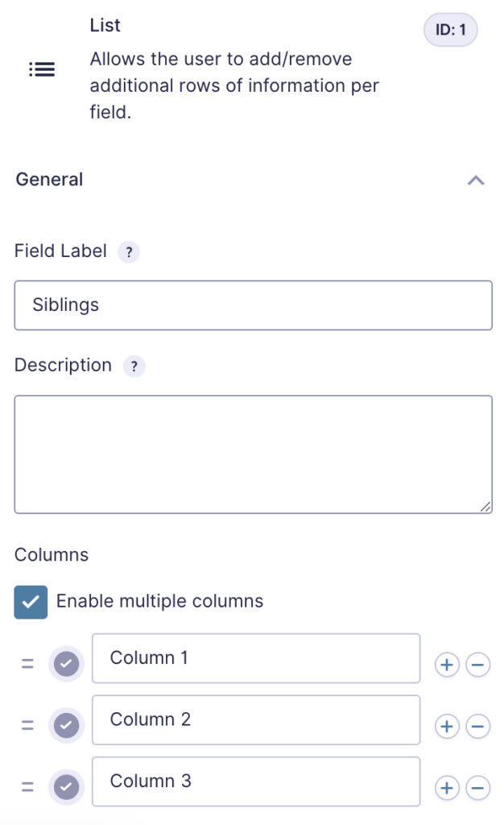
Task: Toggle the Column 3 checkmark circle
Action: pyautogui.click(x=67, y=787)
